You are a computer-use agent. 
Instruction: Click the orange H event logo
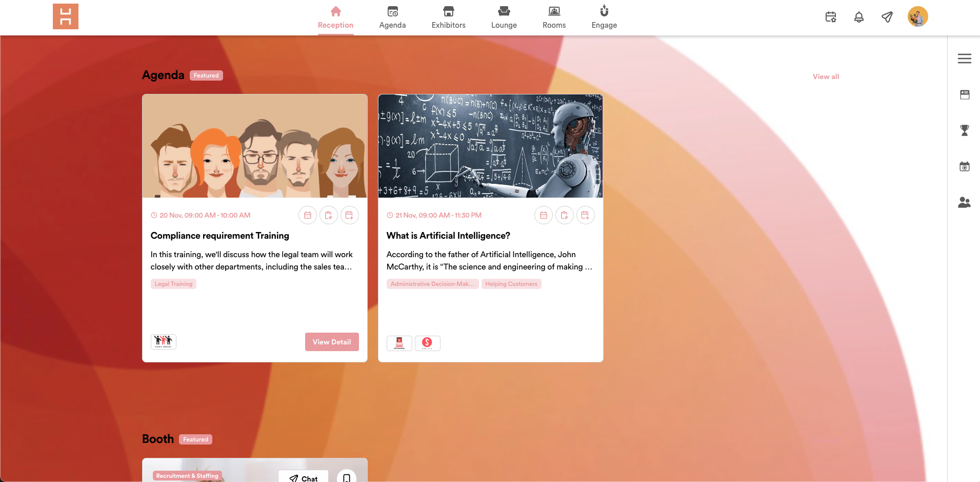tap(66, 16)
